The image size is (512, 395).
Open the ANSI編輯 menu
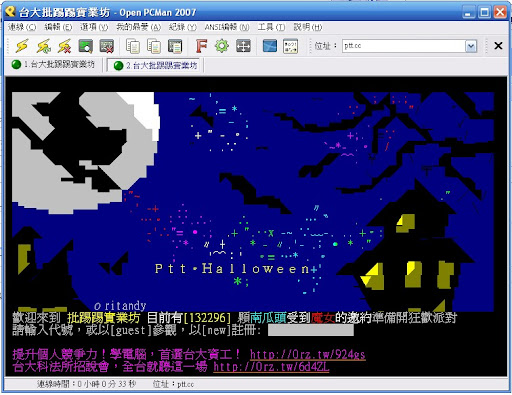(227, 27)
